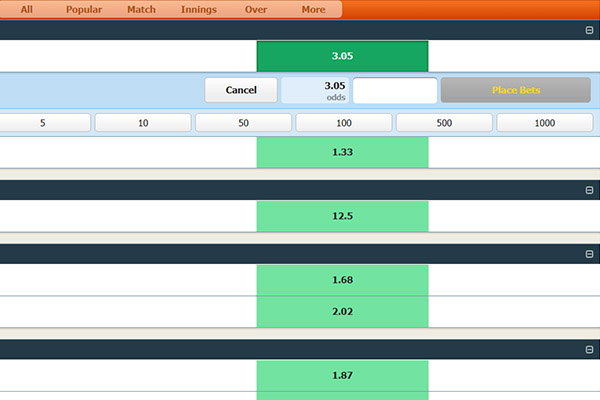Set stake using the 100 button
600x400 pixels.
343,123
